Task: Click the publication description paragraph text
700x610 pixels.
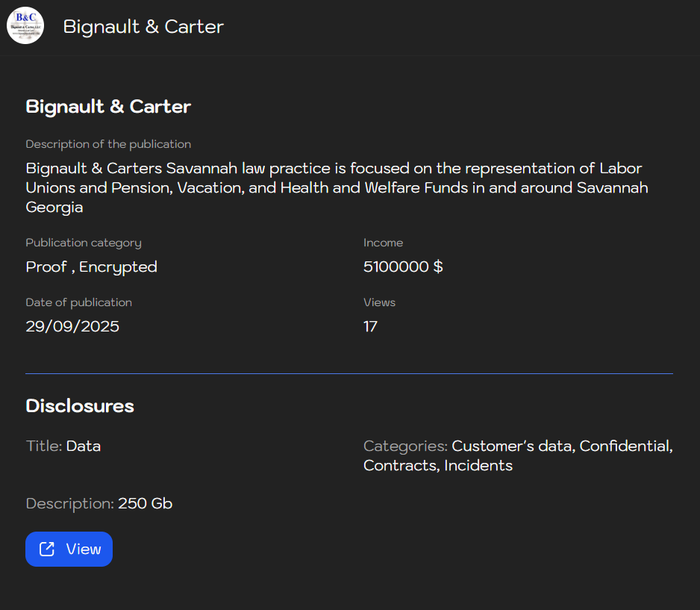Action: point(336,187)
